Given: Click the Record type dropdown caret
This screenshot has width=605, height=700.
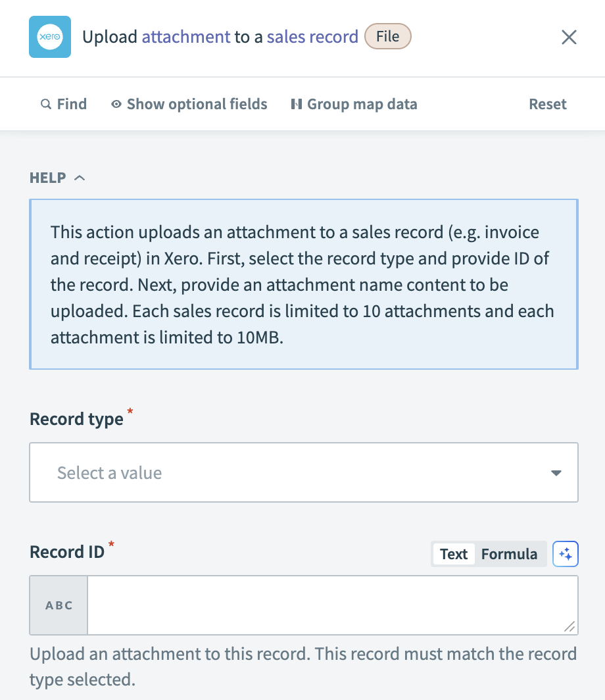Looking at the screenshot, I should click(x=556, y=472).
